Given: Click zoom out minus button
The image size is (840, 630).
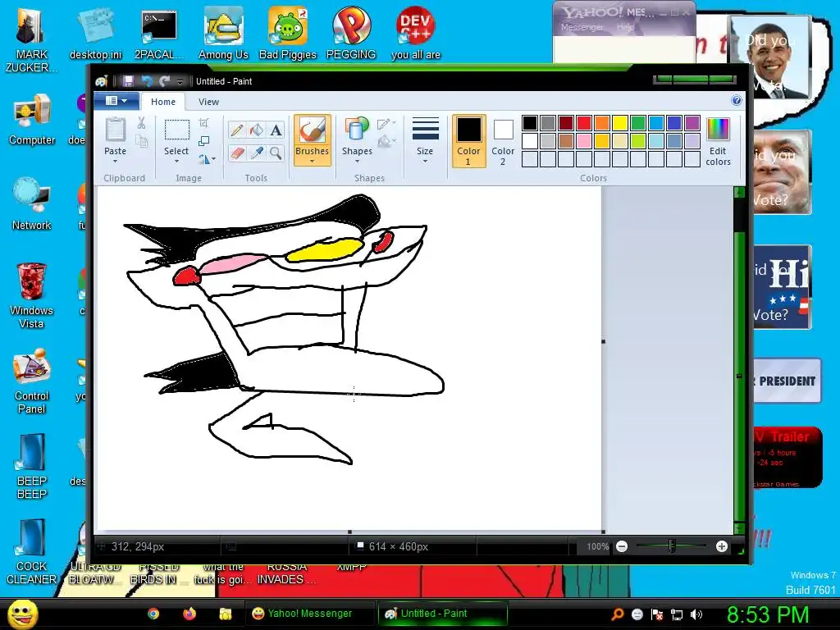Looking at the screenshot, I should coord(622,546).
